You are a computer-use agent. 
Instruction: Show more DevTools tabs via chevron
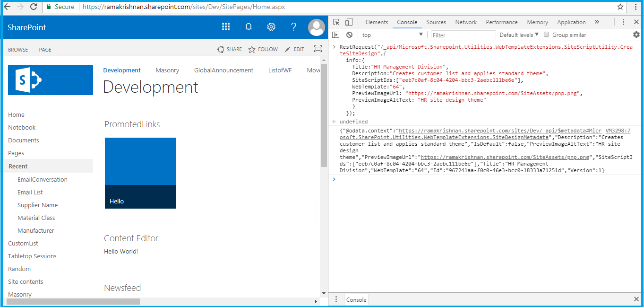tap(597, 22)
